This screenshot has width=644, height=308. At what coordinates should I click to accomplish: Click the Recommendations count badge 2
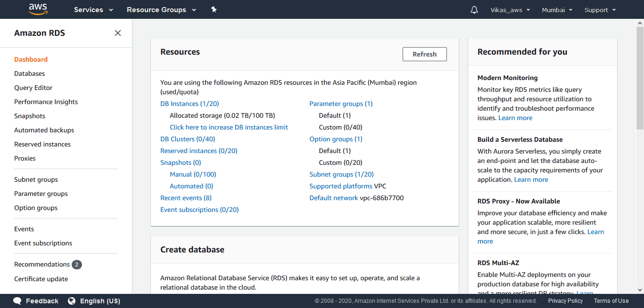[77, 265]
